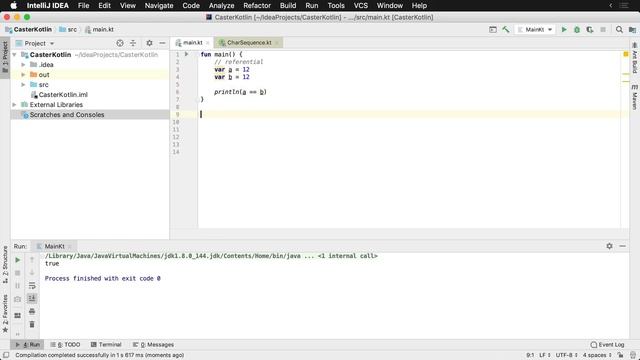The image size is (640, 360).
Task: Click the run gutter arrow beside main()
Action: point(187,54)
